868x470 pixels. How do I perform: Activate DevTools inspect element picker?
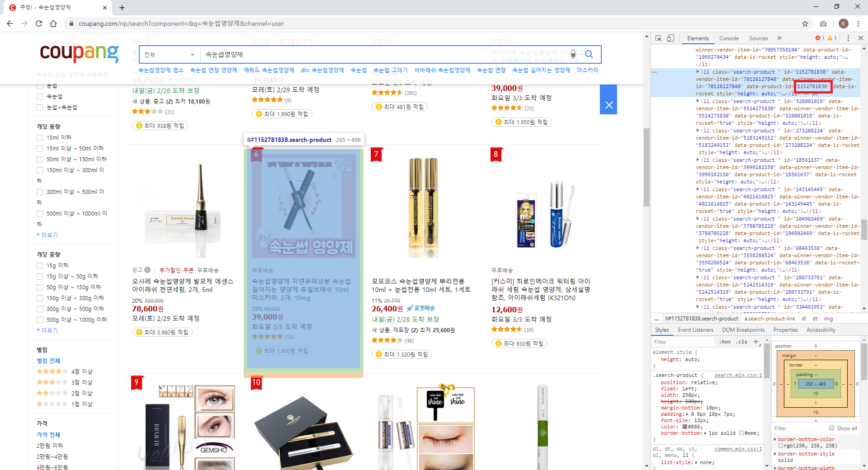[x=659, y=38]
